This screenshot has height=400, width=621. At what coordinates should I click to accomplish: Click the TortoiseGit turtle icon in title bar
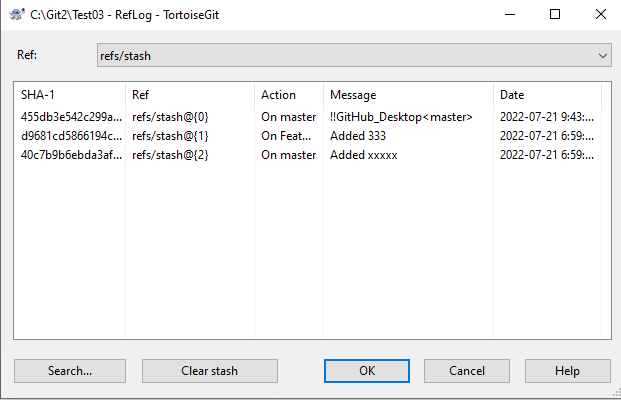pos(16,15)
